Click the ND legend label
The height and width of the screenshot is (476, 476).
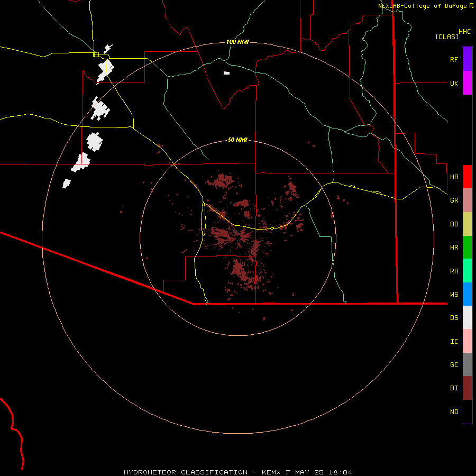[454, 412]
